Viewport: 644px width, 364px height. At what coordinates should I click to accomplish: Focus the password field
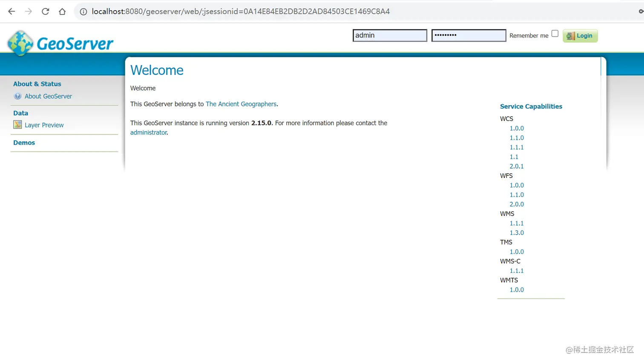469,35
